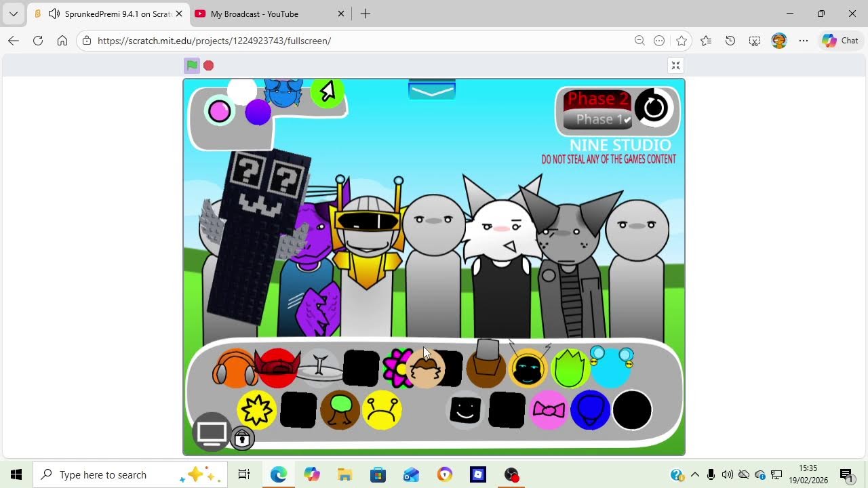Select the cyan icon with goggles
Viewport: 868px width, 488px height.
pos(612,367)
